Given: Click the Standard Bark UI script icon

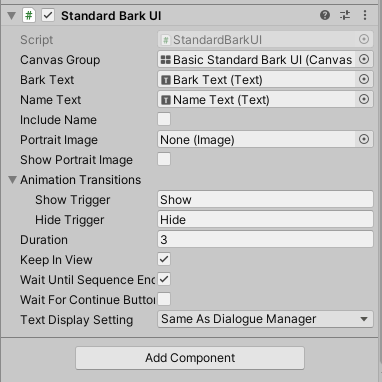Looking at the screenshot, I should click(29, 15).
